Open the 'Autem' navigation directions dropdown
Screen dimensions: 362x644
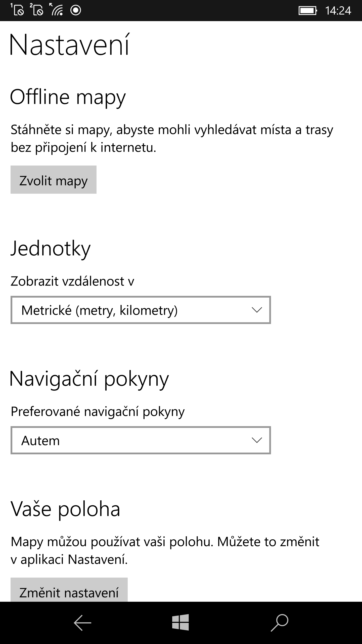[x=140, y=440]
